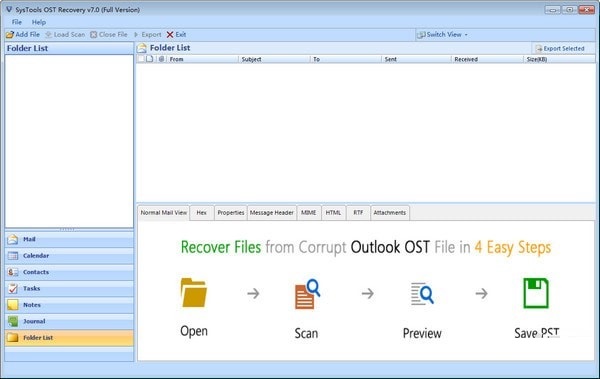Click the red Exit icon
This screenshot has width=600, height=379.
click(x=170, y=34)
